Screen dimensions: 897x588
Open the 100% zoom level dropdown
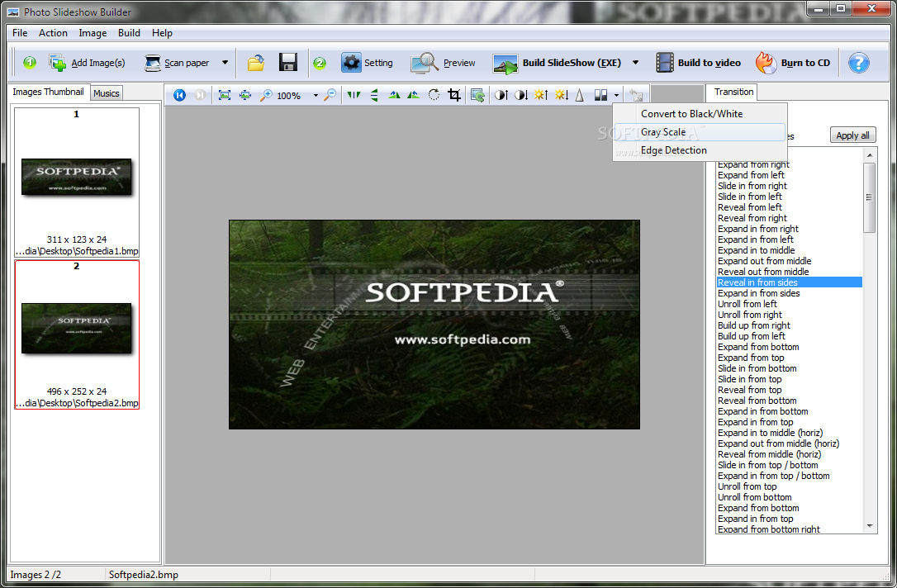click(316, 96)
